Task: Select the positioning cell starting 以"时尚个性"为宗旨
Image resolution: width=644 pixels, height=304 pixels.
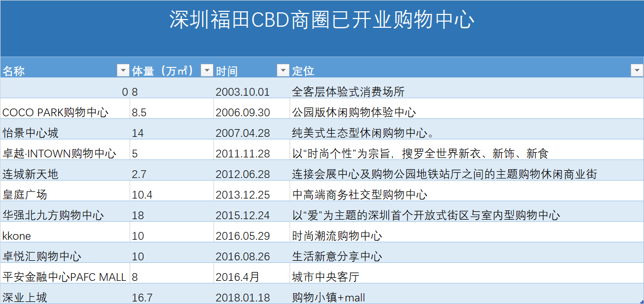Action: [467, 150]
